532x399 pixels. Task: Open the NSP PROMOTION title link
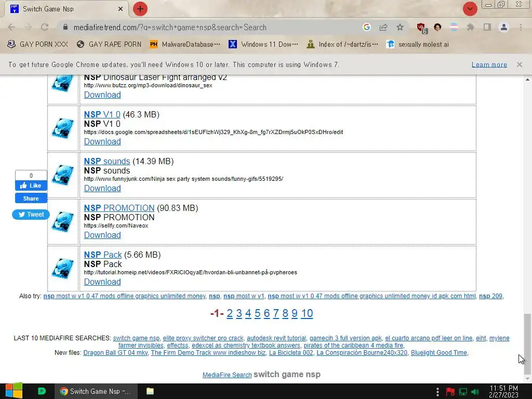pos(119,208)
